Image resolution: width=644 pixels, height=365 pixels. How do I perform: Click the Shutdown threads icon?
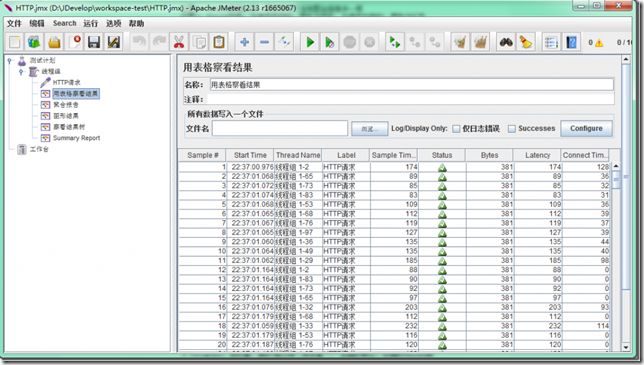pos(370,42)
